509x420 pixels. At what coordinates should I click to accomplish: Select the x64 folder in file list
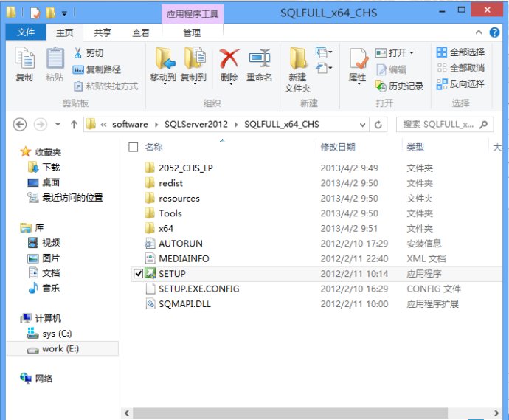166,228
